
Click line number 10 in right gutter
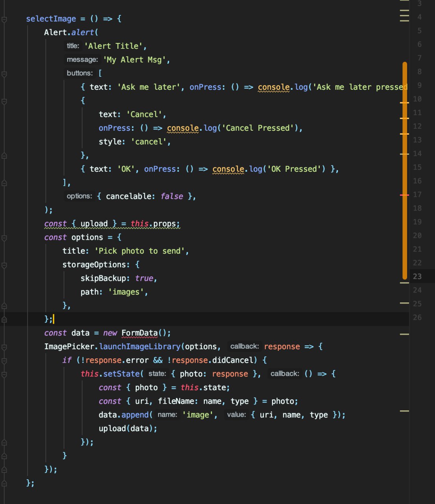(417, 99)
